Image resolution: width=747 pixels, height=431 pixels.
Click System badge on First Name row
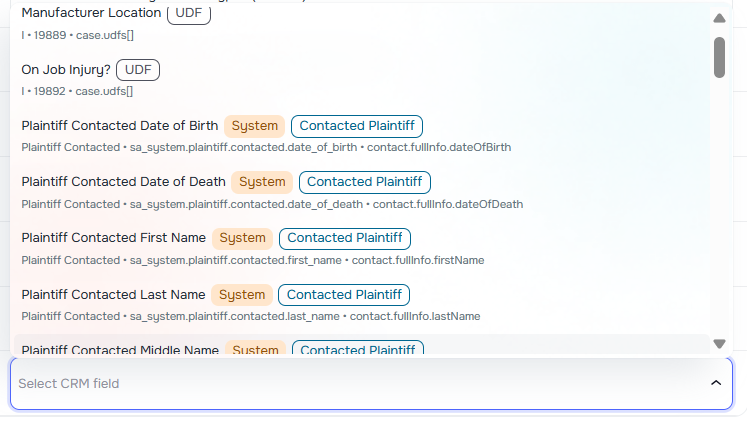pos(242,238)
